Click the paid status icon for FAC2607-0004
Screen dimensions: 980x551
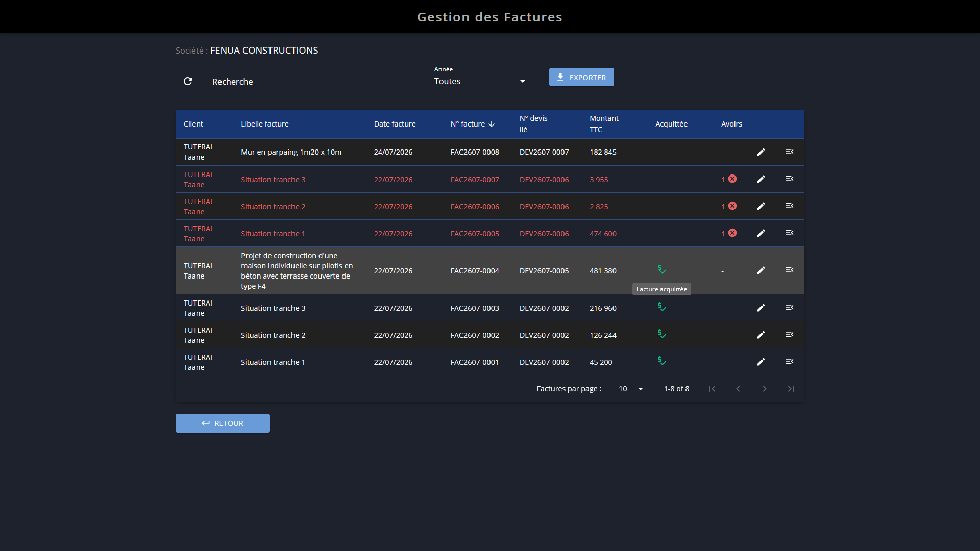[662, 270]
